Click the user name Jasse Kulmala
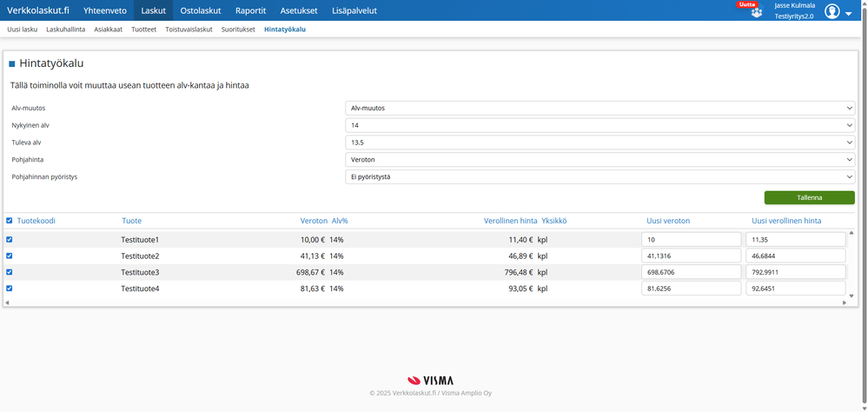The width and height of the screenshot is (868, 412). click(794, 5)
